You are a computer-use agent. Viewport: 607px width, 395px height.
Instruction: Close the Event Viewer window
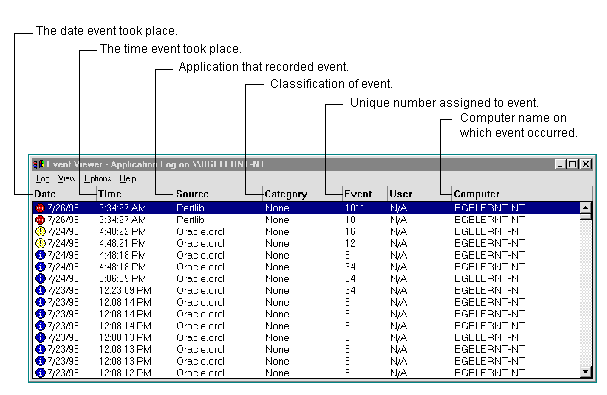tap(586, 164)
